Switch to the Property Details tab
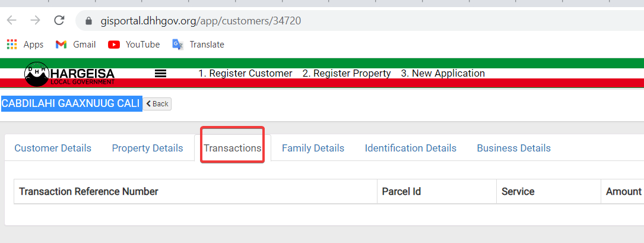The width and height of the screenshot is (644, 243). tap(147, 148)
